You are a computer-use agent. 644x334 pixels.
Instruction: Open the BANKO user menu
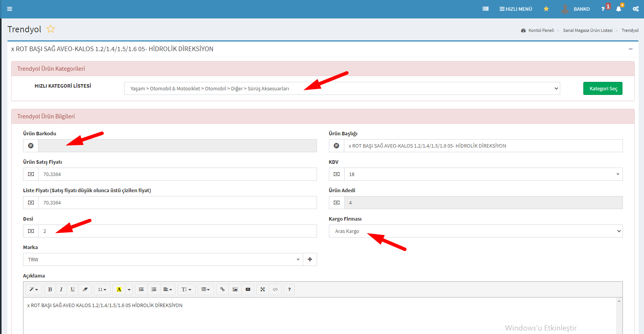pyautogui.click(x=576, y=9)
